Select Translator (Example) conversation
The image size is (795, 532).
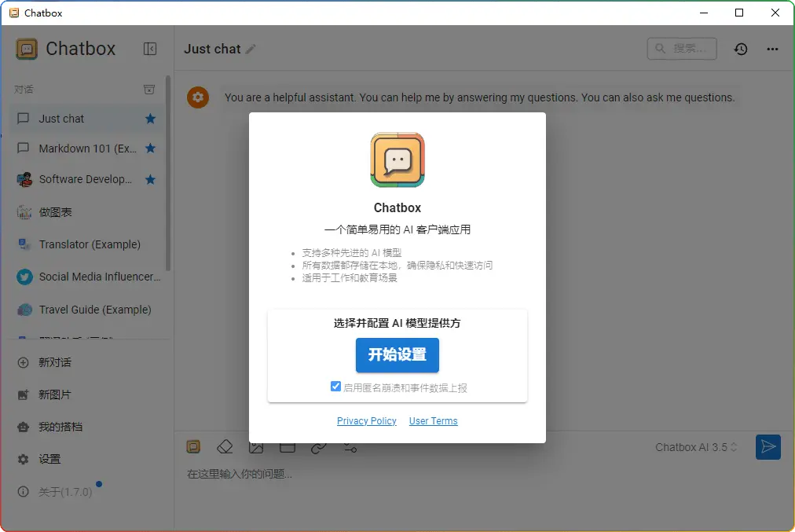89,244
